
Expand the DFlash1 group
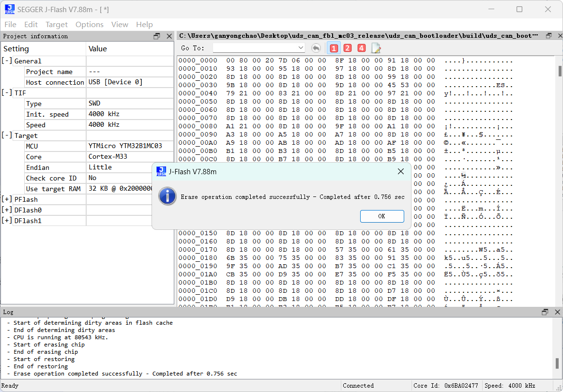[x=7, y=221]
